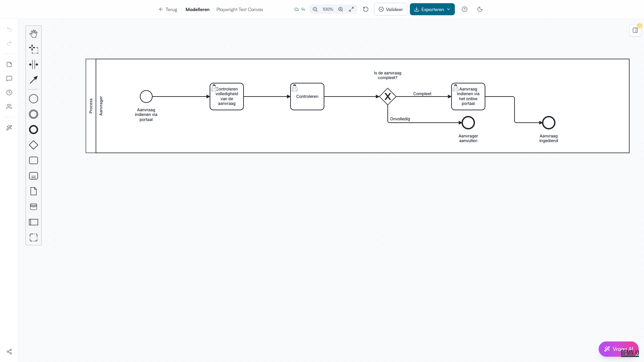Open version history via the clock icon
644x362 pixels.
pos(9,93)
